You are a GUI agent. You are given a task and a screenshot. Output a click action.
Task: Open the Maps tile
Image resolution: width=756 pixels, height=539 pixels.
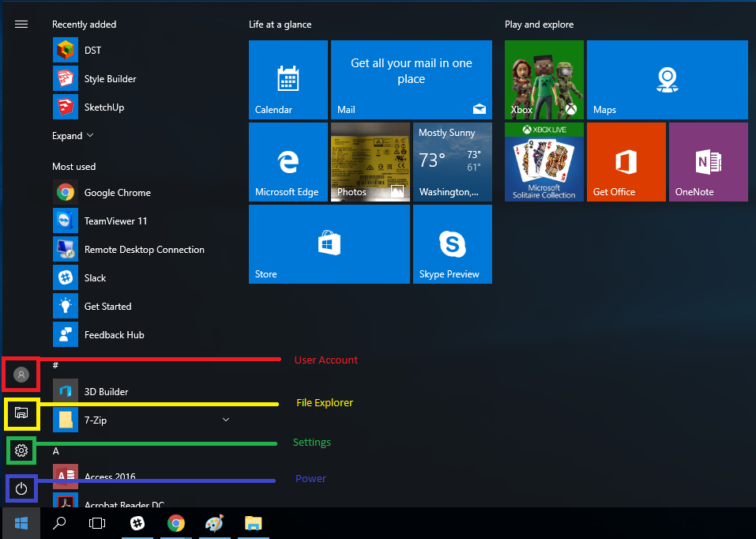coord(668,80)
